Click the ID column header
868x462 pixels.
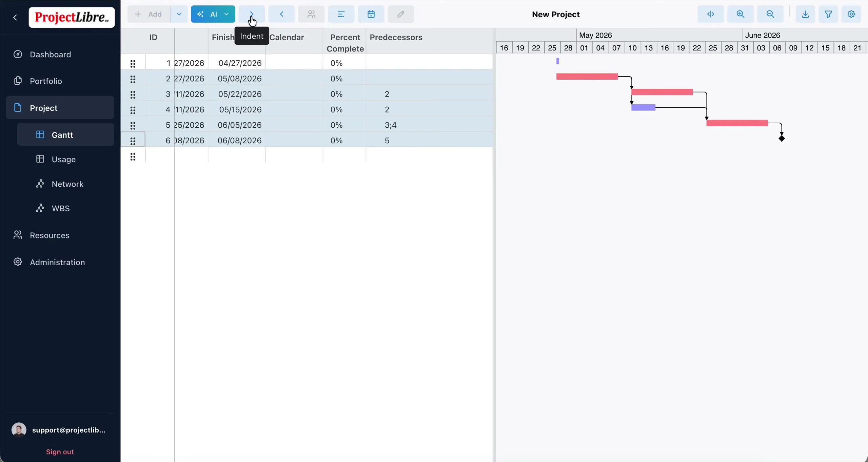coord(153,37)
